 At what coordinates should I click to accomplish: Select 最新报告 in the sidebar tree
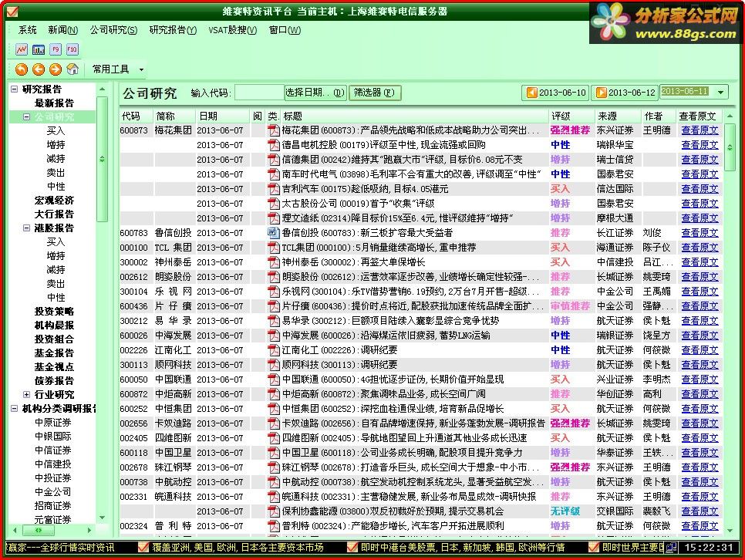click(x=54, y=103)
